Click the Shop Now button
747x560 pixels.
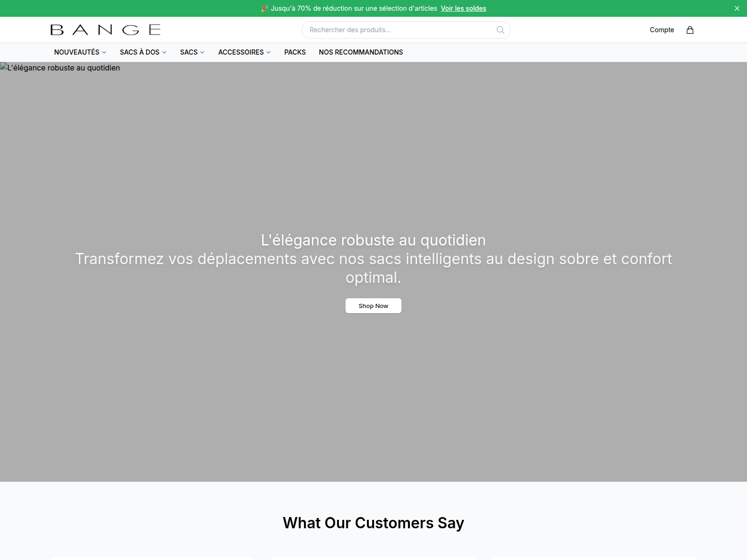[373, 306]
